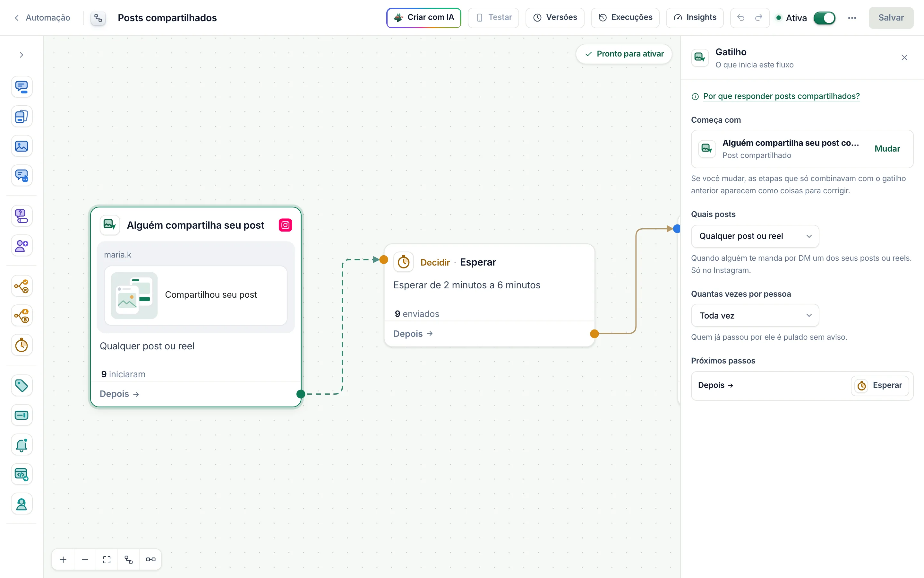Select the Esperar node on canvas
Viewport: 924px width, 578px height.
[489, 295]
